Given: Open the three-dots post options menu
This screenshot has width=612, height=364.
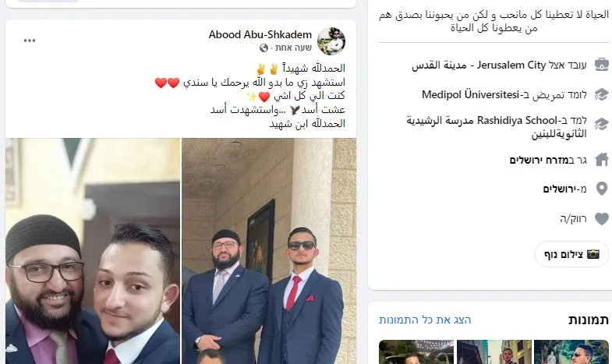Looking at the screenshot, I should 30,41.
